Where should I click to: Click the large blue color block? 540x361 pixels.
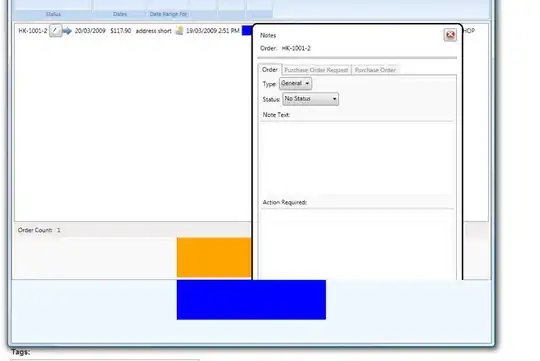[x=251, y=300]
